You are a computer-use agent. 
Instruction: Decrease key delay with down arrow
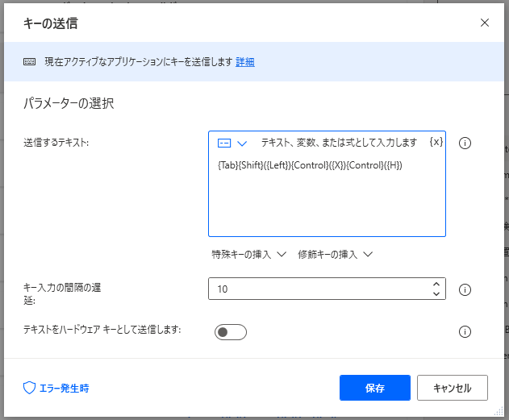(436, 294)
